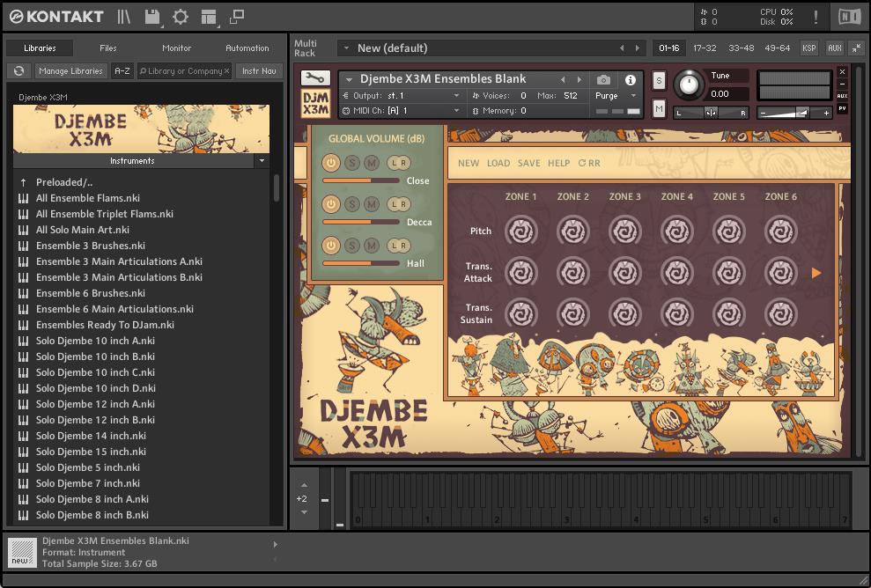This screenshot has height=588, width=871.
Task: Click the save floppy disk icon
Action: [151, 17]
